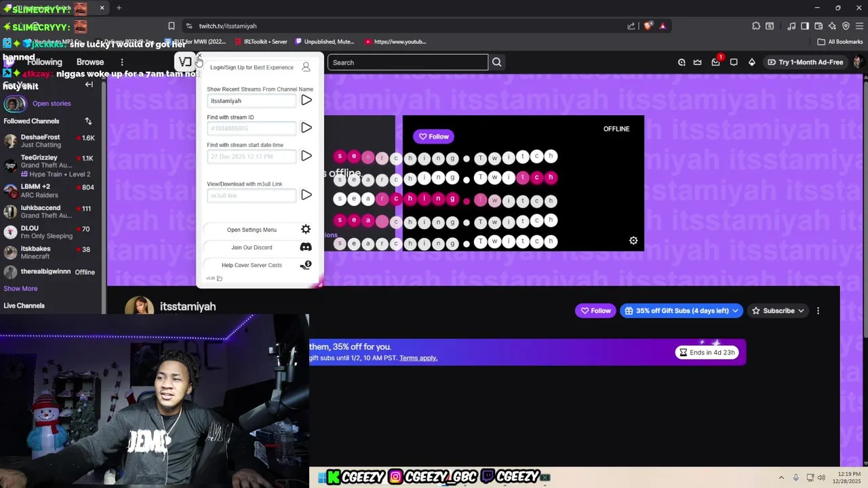The image size is (868, 488).
Task: Click Show More under followed channels
Action: (x=20, y=289)
